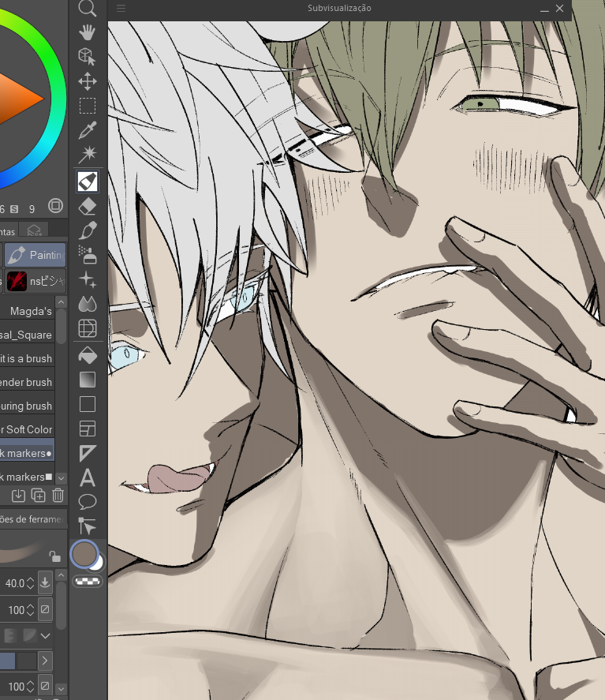Click tool property scroll up arrow
Image resolution: width=605 pixels, height=700 pixels.
click(61, 575)
